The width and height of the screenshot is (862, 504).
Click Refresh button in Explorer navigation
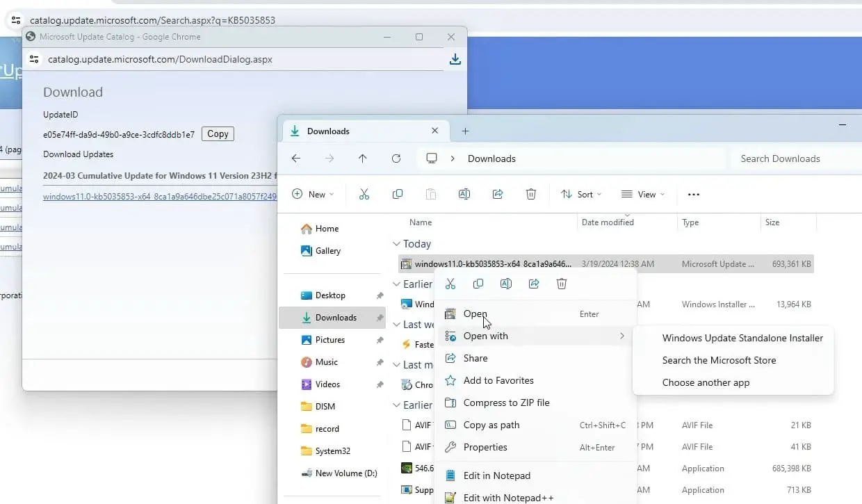396,158
